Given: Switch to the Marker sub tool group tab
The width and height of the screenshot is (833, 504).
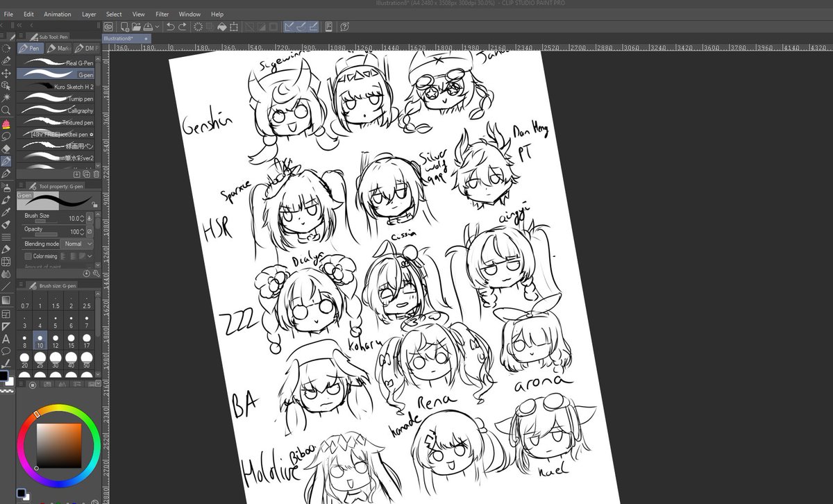Looking at the screenshot, I should [x=60, y=48].
